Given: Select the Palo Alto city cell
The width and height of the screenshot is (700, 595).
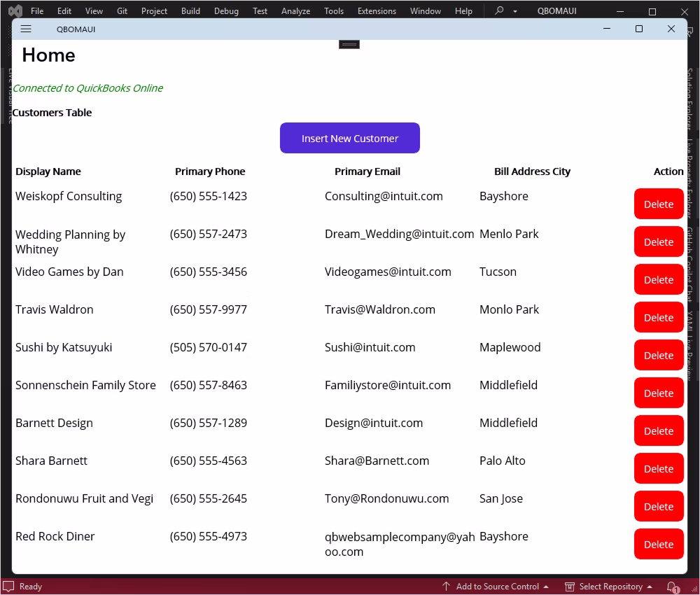Looking at the screenshot, I should 502,461.
